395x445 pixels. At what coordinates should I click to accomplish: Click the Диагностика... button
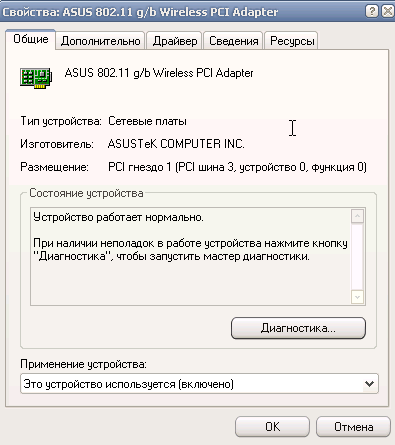pyautogui.click(x=298, y=328)
